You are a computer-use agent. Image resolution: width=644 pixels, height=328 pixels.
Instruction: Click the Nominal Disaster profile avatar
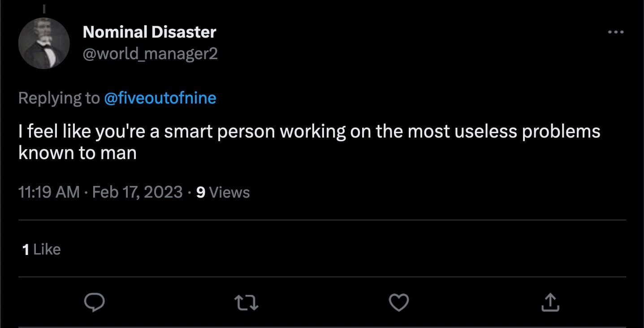(44, 43)
